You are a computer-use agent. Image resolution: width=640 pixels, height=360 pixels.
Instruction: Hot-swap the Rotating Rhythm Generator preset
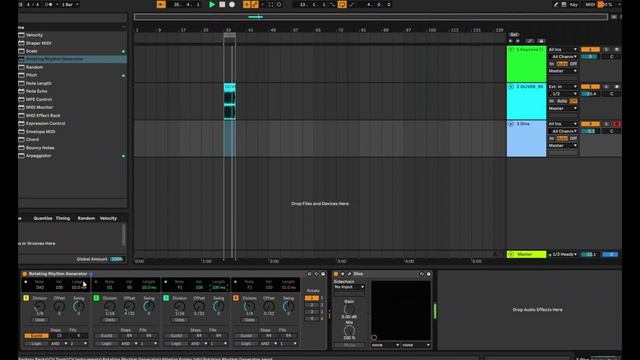316,274
